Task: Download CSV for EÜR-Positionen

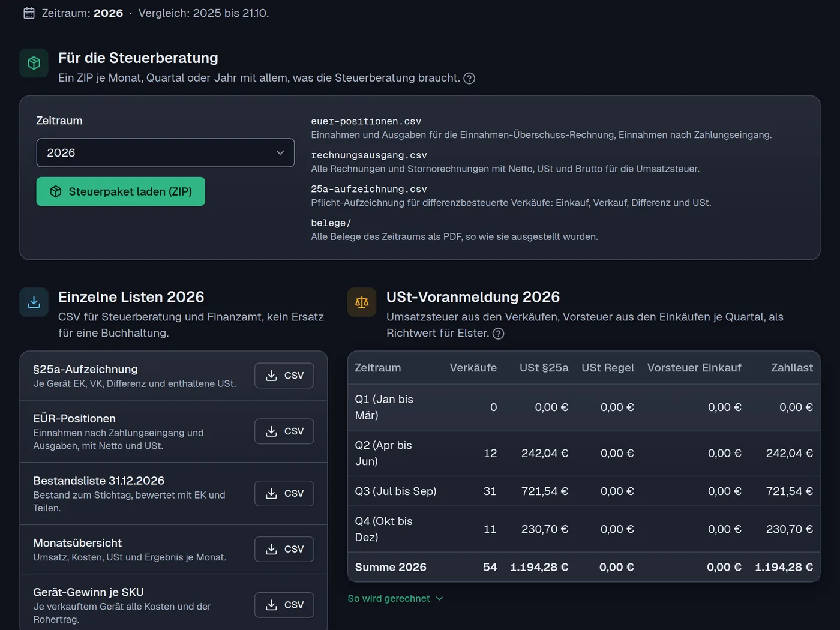Action: pyautogui.click(x=284, y=431)
